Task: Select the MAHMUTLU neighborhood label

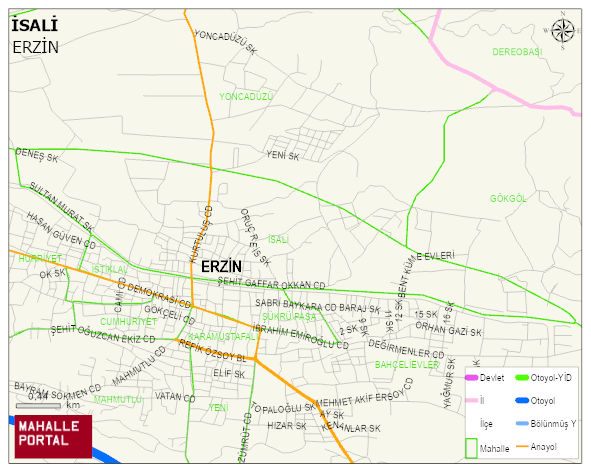Action: [x=118, y=399]
